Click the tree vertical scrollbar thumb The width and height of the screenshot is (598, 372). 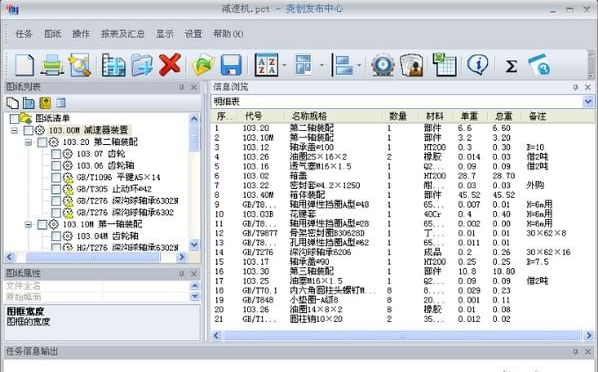194,138
